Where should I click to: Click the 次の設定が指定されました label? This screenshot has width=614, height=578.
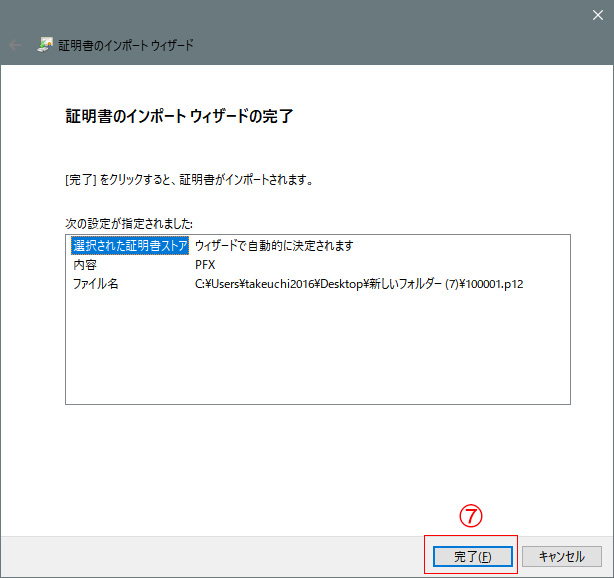click(129, 222)
